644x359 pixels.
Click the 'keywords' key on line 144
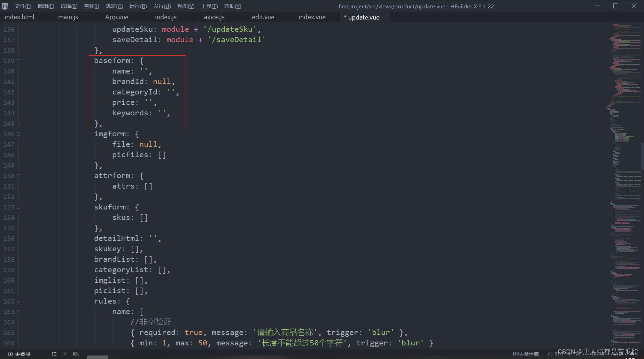pyautogui.click(x=130, y=113)
